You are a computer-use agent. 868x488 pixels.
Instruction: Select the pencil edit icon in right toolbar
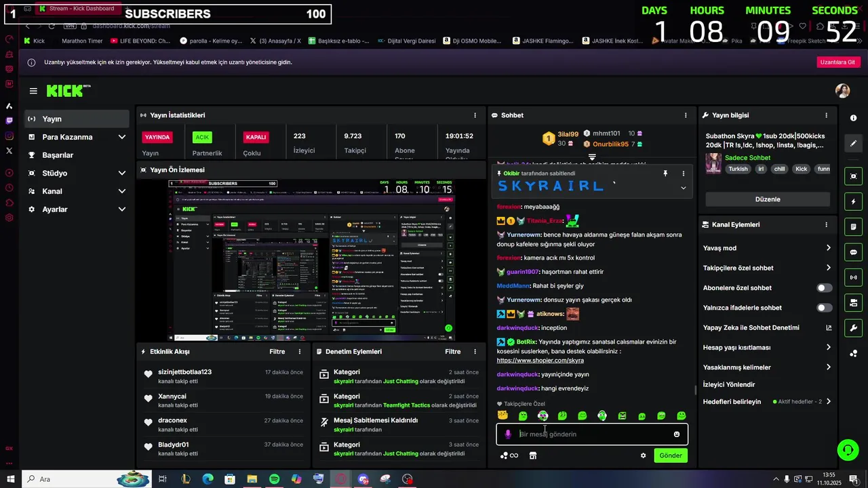coord(853,143)
